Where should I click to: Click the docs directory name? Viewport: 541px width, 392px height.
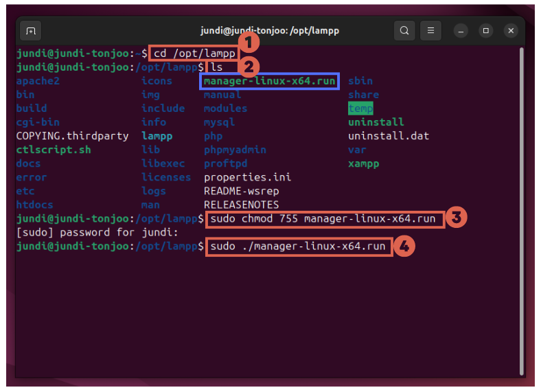pos(29,163)
